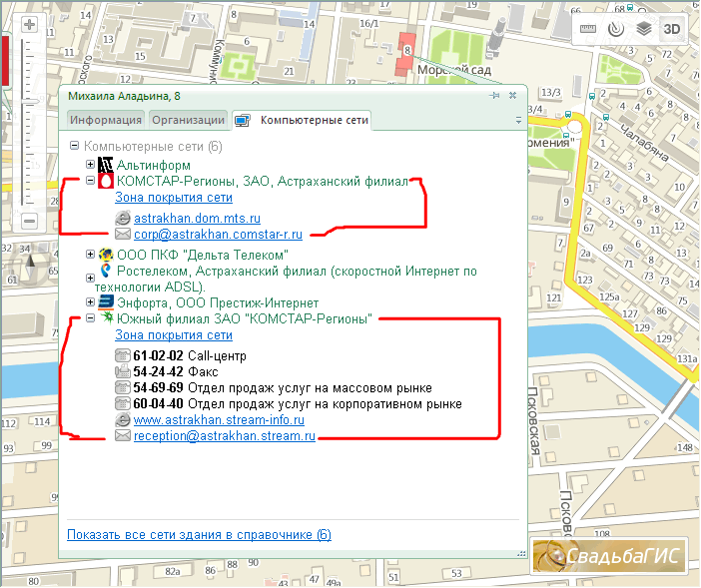Zoom out with the minus button
This screenshot has height=588, width=701.
pyautogui.click(x=30, y=221)
